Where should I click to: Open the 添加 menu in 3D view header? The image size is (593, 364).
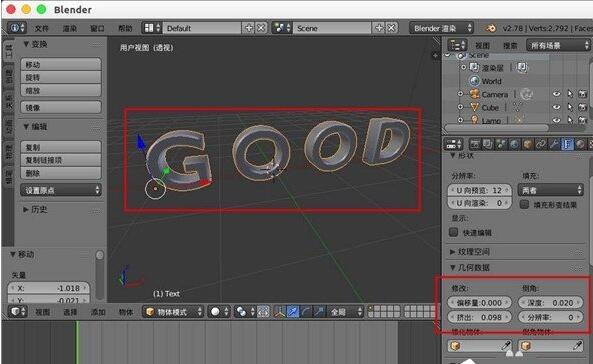click(98, 312)
